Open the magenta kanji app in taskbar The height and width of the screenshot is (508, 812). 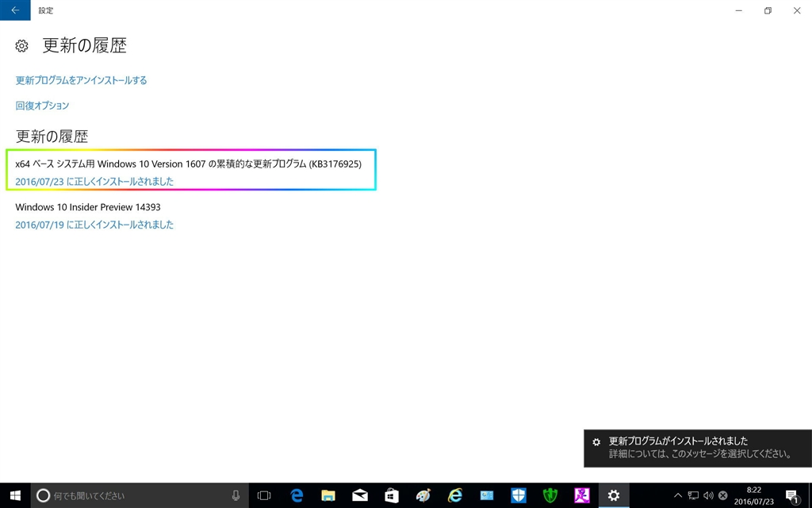582,495
